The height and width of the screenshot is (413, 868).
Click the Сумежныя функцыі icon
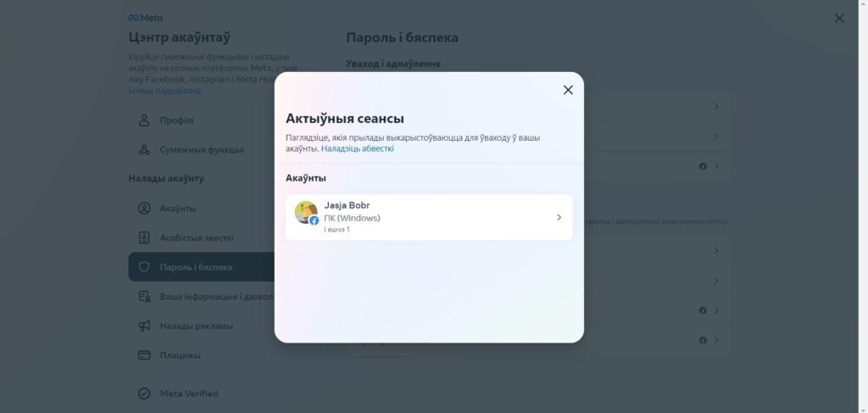tap(144, 149)
